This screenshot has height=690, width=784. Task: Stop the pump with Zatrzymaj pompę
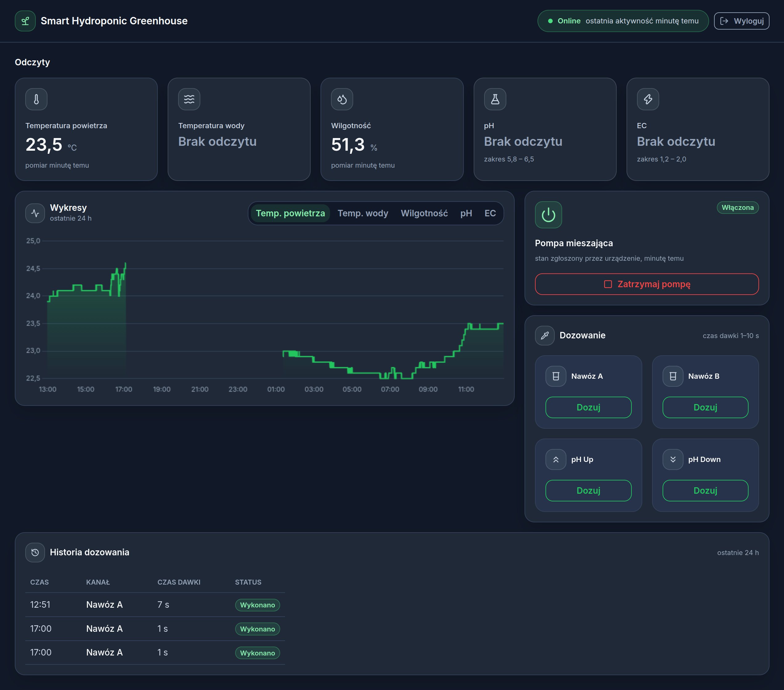647,284
